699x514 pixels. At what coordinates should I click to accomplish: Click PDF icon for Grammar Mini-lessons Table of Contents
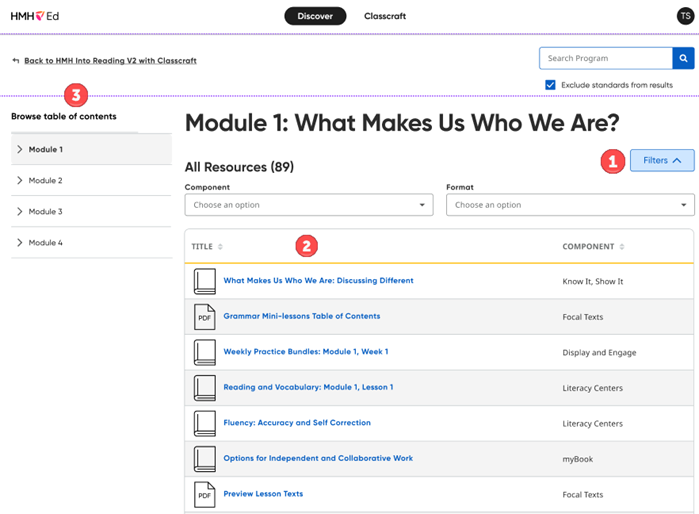click(x=205, y=317)
